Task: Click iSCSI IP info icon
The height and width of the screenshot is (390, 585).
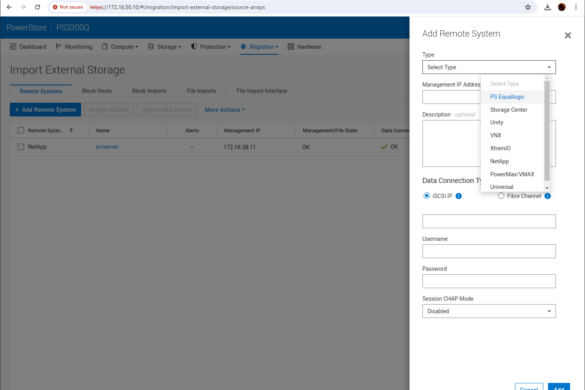Action: click(459, 196)
